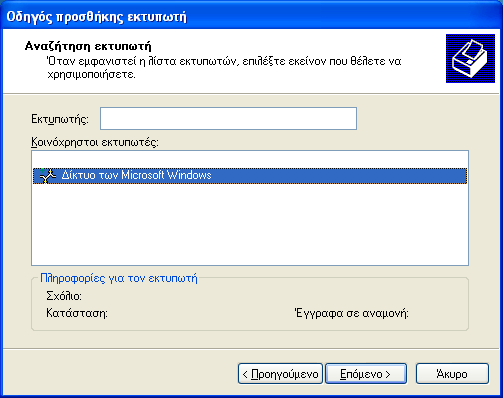Click the network icon beside Δίκτυο των Microsoft Windows
The height and width of the screenshot is (398, 503).
point(47,176)
